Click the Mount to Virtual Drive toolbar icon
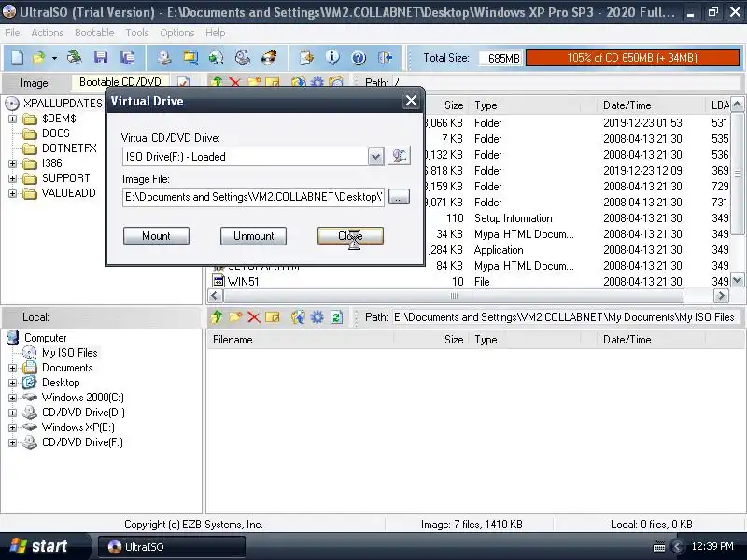 click(243, 58)
